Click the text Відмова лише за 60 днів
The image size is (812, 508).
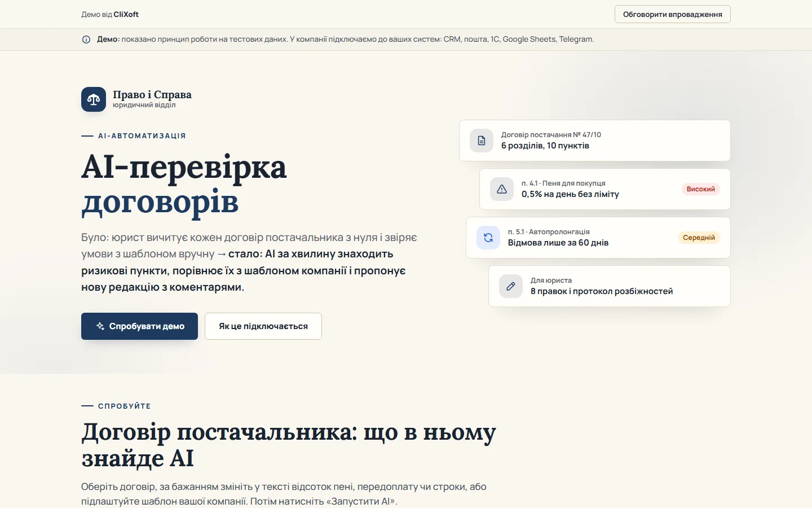pos(558,243)
